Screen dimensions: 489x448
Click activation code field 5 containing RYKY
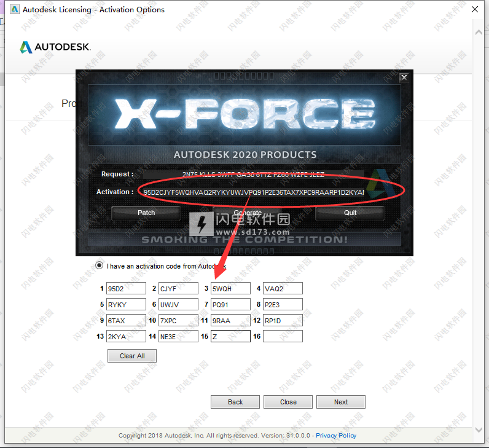point(126,304)
